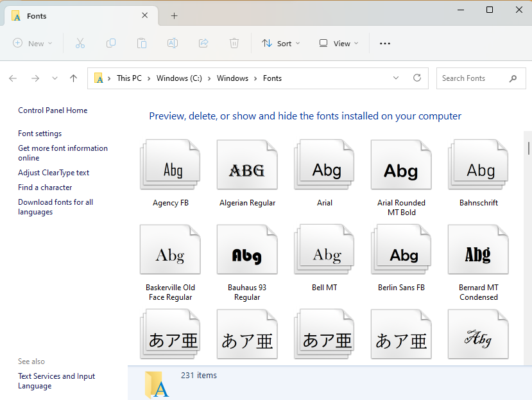This screenshot has width=532, height=400.
Task: Click Windows folder in breadcrumb
Action: (232, 78)
